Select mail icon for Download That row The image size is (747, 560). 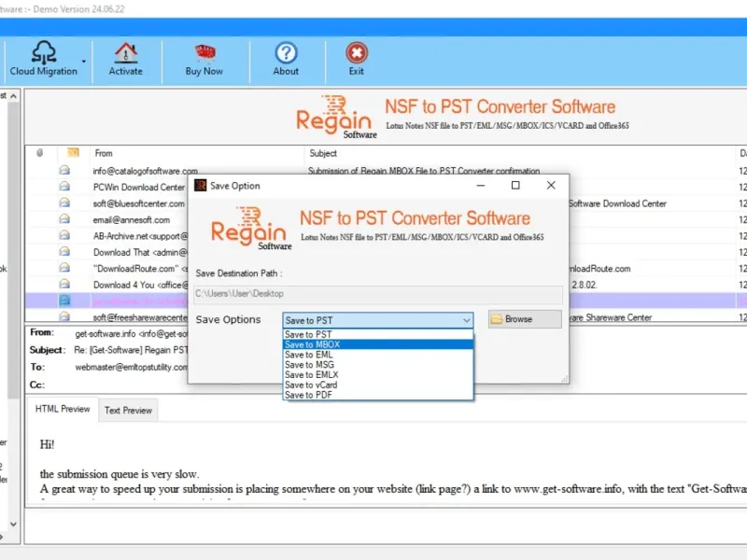64,251
